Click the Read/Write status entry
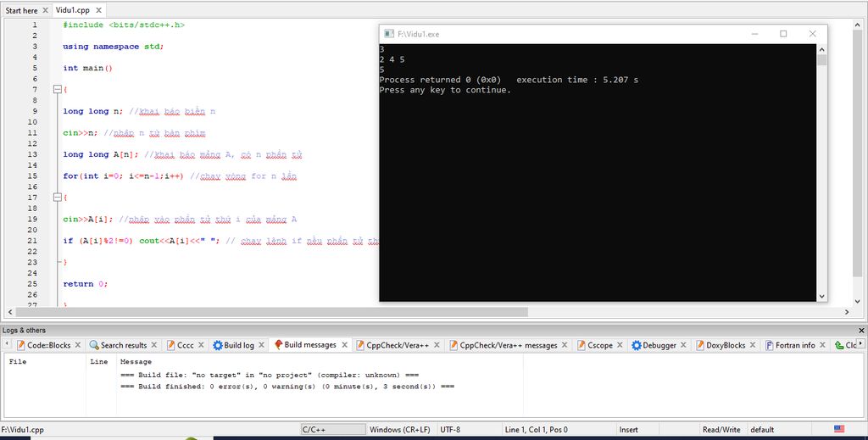This screenshot has width=868, height=440. (721, 430)
